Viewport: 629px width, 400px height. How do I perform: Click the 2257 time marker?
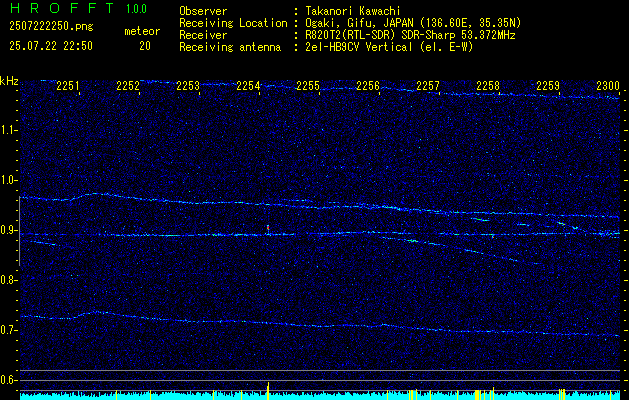tap(428, 85)
